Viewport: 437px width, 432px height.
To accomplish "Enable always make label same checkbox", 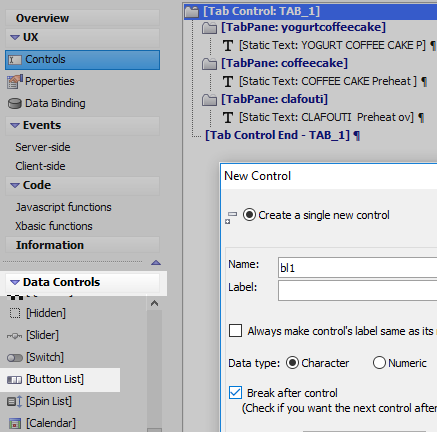I will click(235, 331).
